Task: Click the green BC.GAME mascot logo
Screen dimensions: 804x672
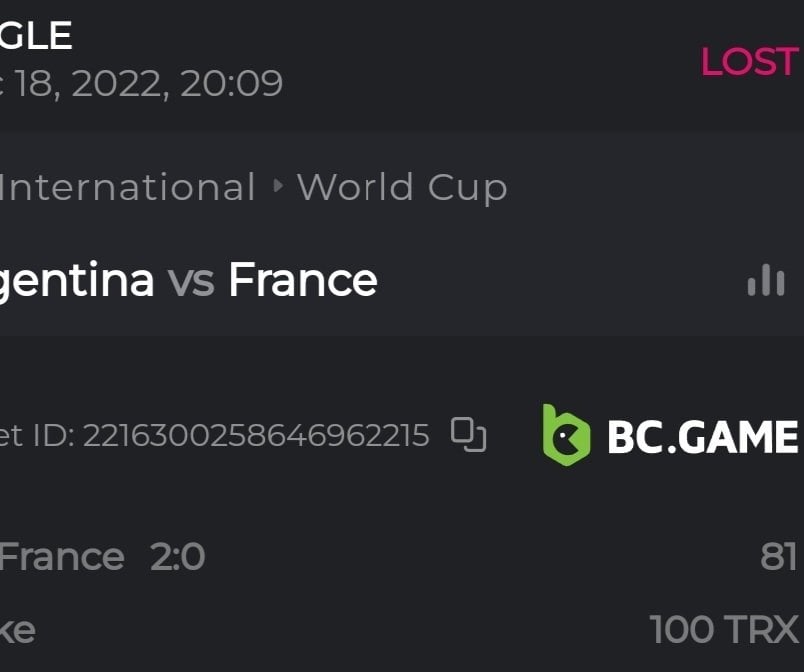Action: 566,435
